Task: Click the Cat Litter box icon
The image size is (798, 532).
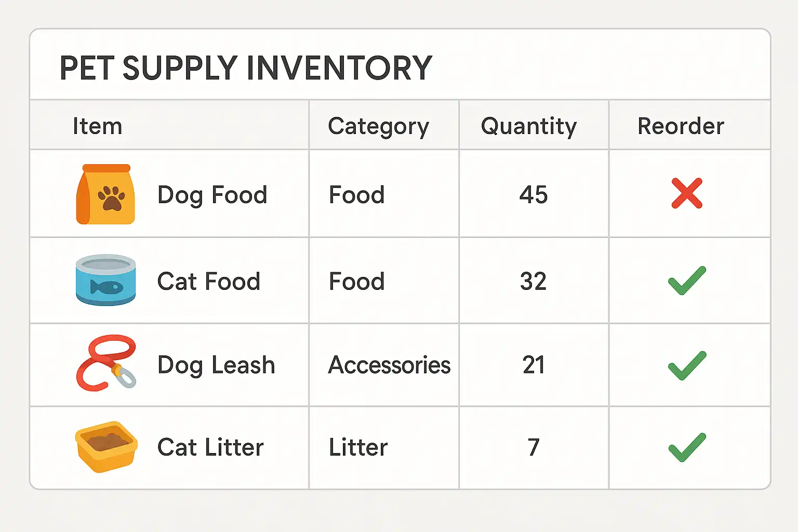Action: point(107,447)
